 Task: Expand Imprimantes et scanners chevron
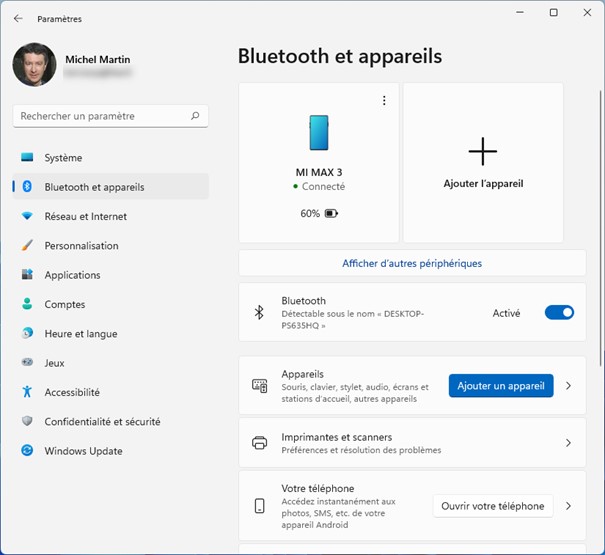pos(568,443)
